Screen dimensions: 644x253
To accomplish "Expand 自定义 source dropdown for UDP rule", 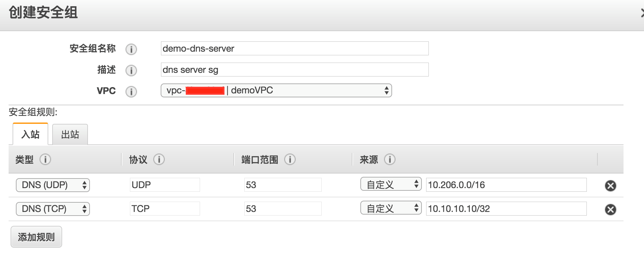I will tap(391, 184).
